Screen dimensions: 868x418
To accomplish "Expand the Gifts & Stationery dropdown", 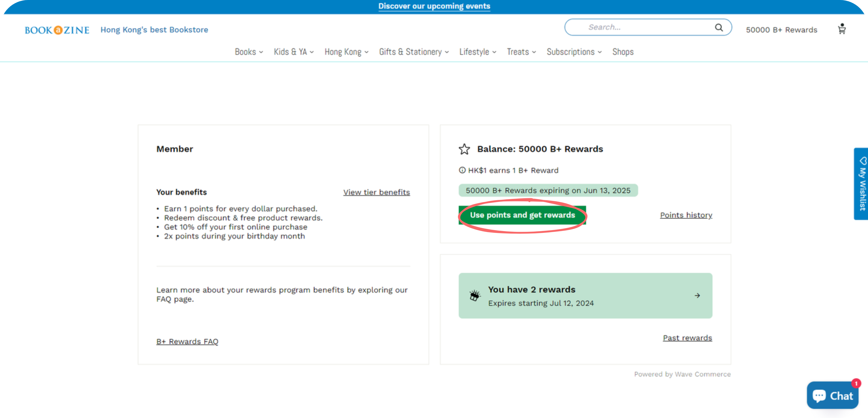I will (413, 52).
